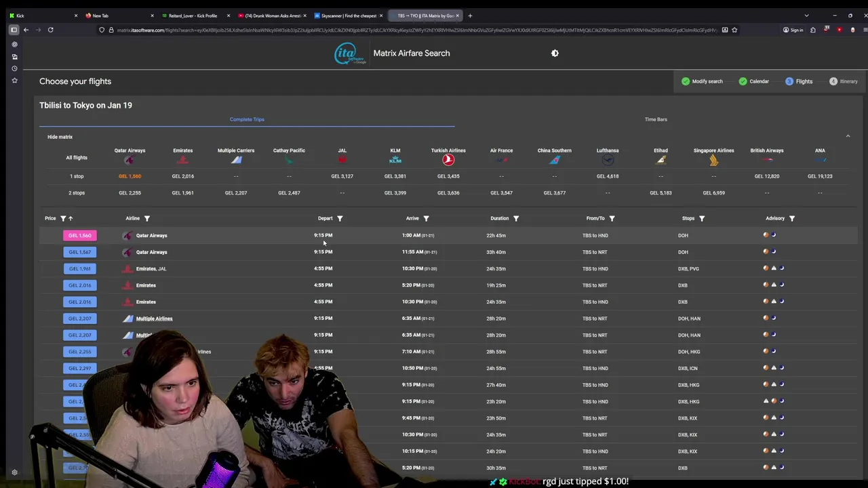Select ANA logo in matrix

(820, 160)
